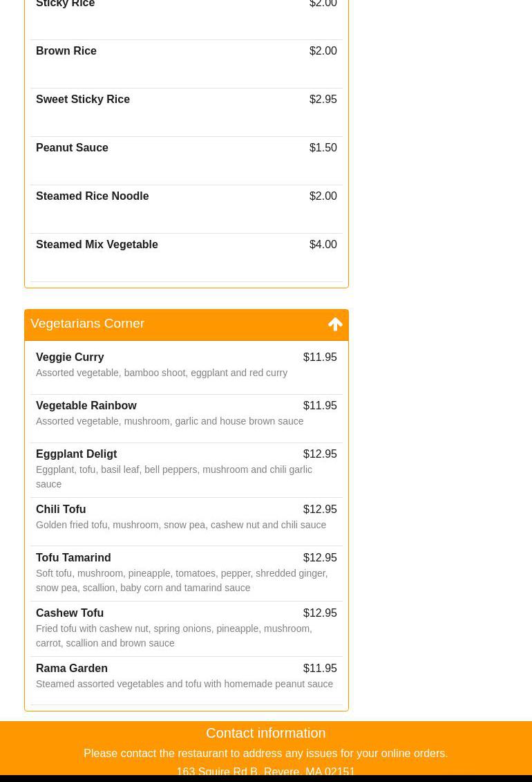The image size is (532, 782).
Task: Click the Vegetarians Corner section header
Action: pos(88,324)
